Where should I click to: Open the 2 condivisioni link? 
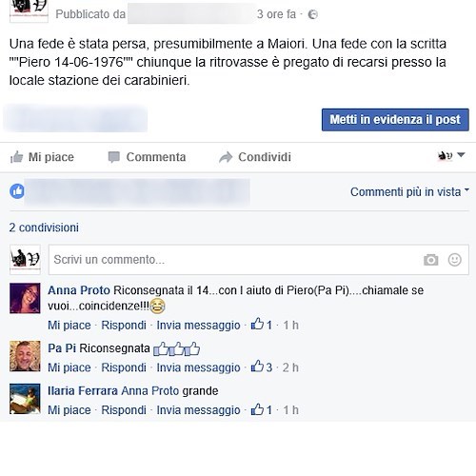(44, 228)
